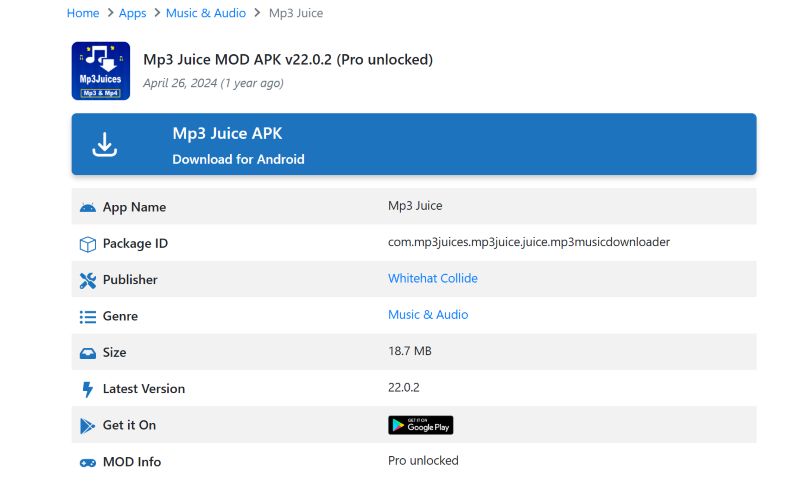Click the wrench tools icon beside Publisher
This screenshot has height=487, width=800.
point(87,280)
